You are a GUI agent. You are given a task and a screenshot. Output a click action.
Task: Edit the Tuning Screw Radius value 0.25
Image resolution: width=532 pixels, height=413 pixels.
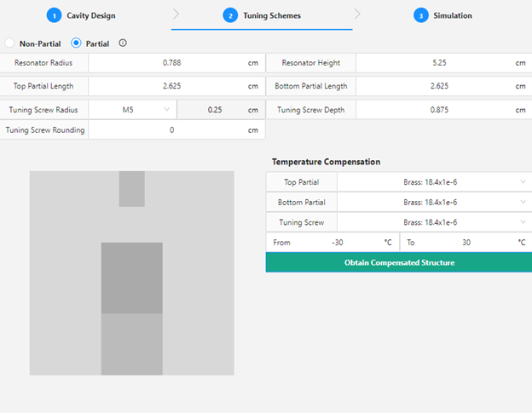click(215, 110)
